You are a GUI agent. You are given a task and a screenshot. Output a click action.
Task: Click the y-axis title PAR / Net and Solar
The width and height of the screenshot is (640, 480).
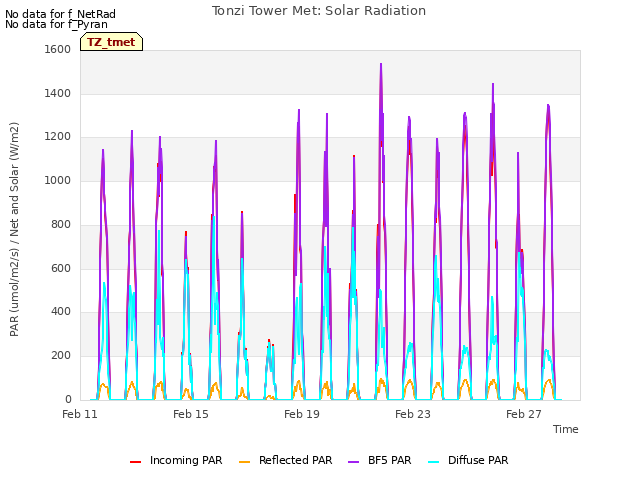[14, 229]
